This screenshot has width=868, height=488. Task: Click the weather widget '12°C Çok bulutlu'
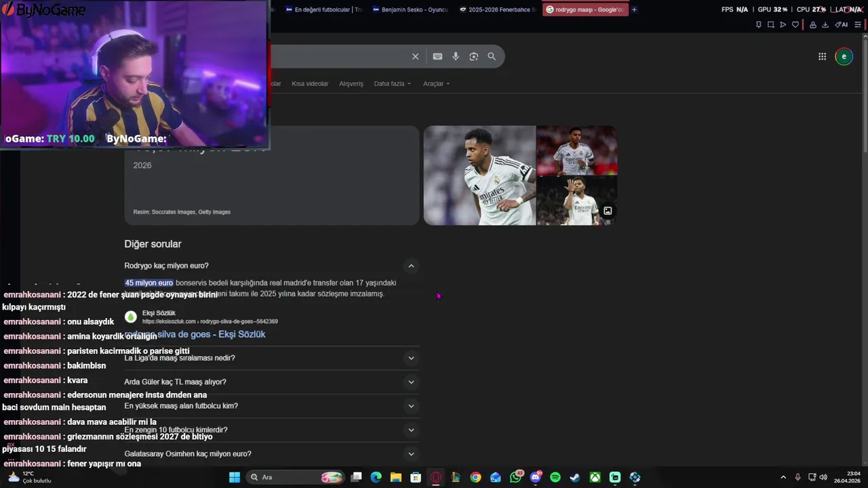point(28,477)
